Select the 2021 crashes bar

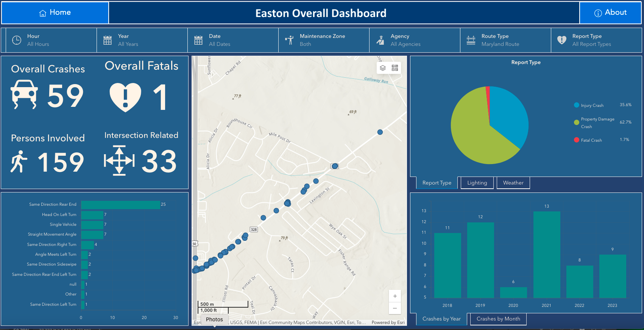pos(547,255)
